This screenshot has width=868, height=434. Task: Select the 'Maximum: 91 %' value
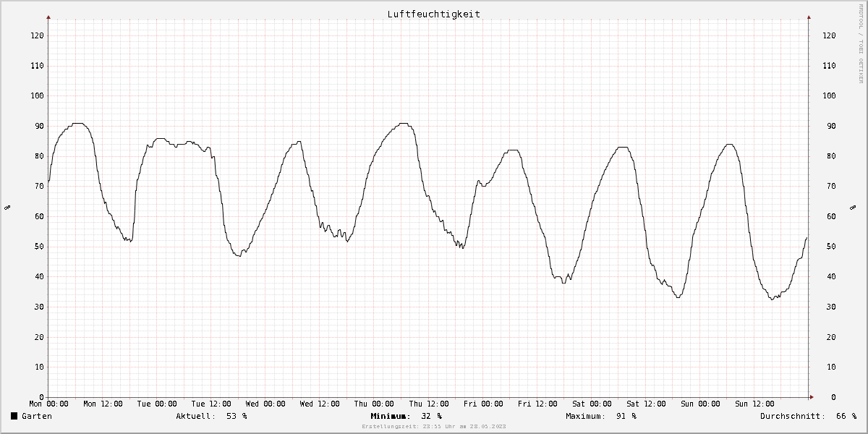(601, 416)
